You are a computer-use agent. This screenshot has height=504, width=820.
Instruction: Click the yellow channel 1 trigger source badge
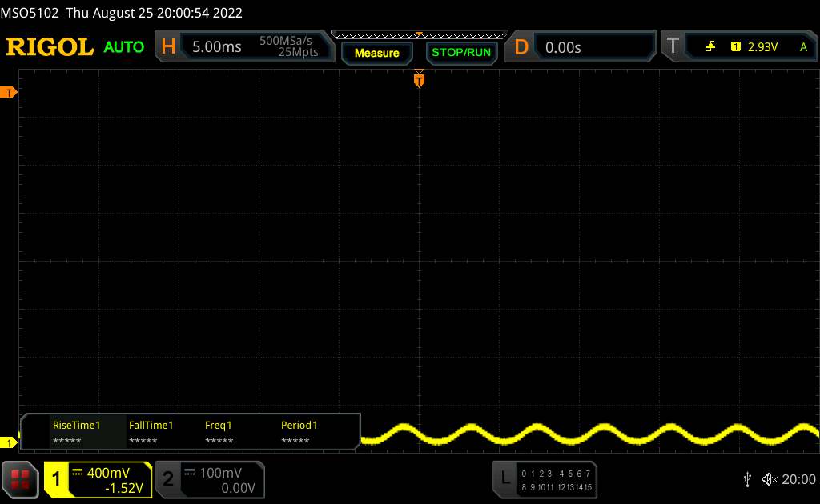pos(735,46)
